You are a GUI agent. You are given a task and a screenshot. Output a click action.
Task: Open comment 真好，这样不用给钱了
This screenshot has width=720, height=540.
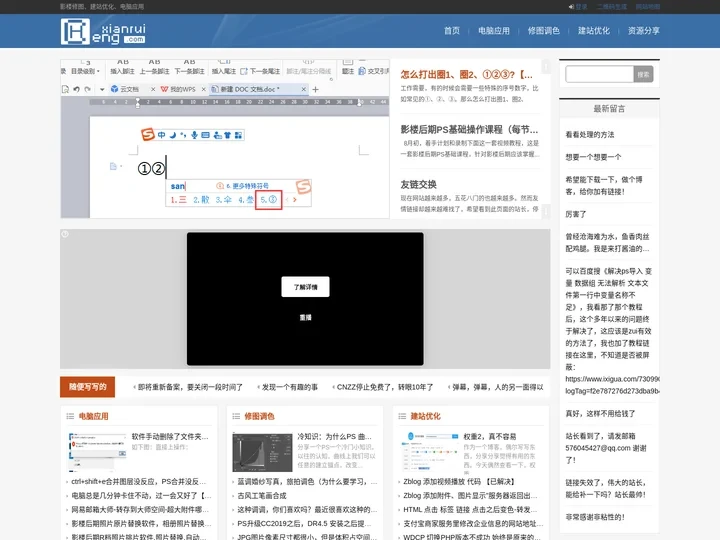600,413
